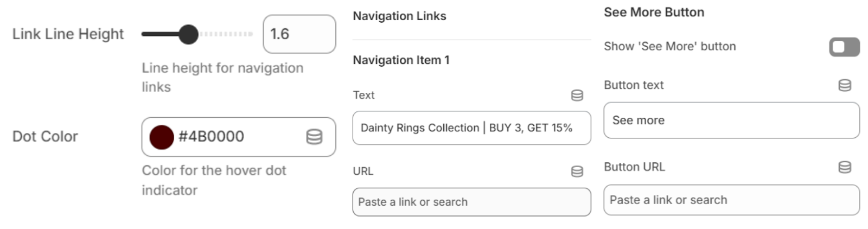Click the Link Line Height label
This screenshot has width=868, height=229.
[x=68, y=34]
